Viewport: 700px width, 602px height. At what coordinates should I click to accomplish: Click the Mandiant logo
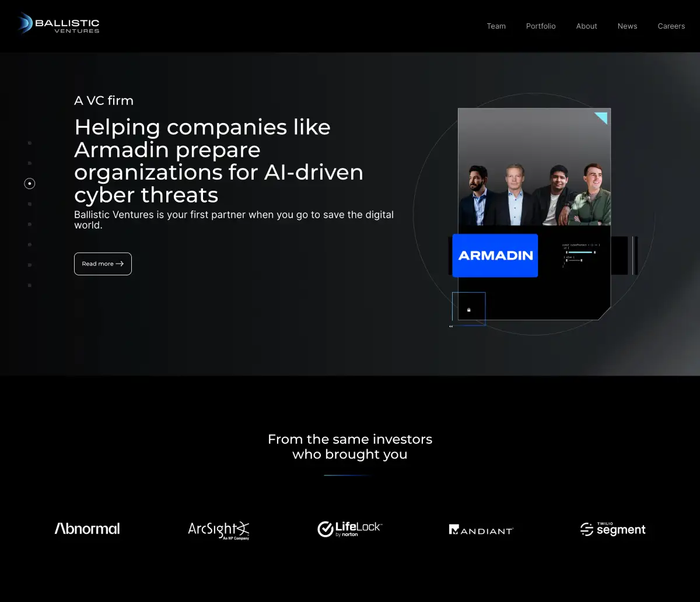click(481, 530)
